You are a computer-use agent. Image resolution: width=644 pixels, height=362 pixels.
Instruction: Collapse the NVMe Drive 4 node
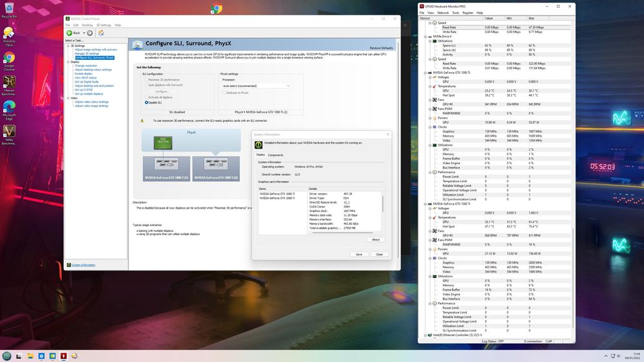pos(425,37)
